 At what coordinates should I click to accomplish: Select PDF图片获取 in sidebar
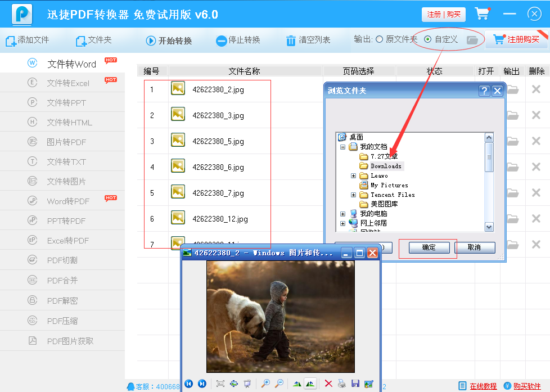62,341
